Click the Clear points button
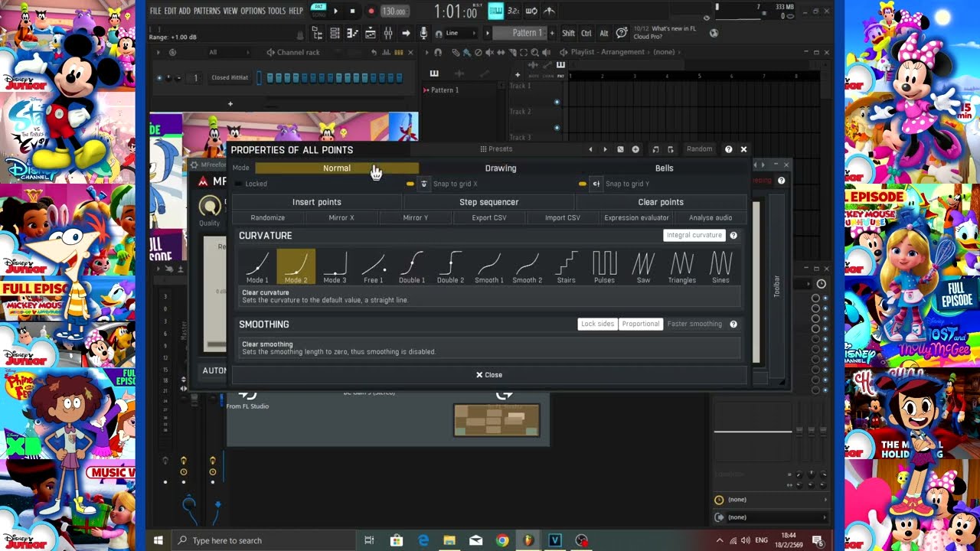 (x=661, y=202)
